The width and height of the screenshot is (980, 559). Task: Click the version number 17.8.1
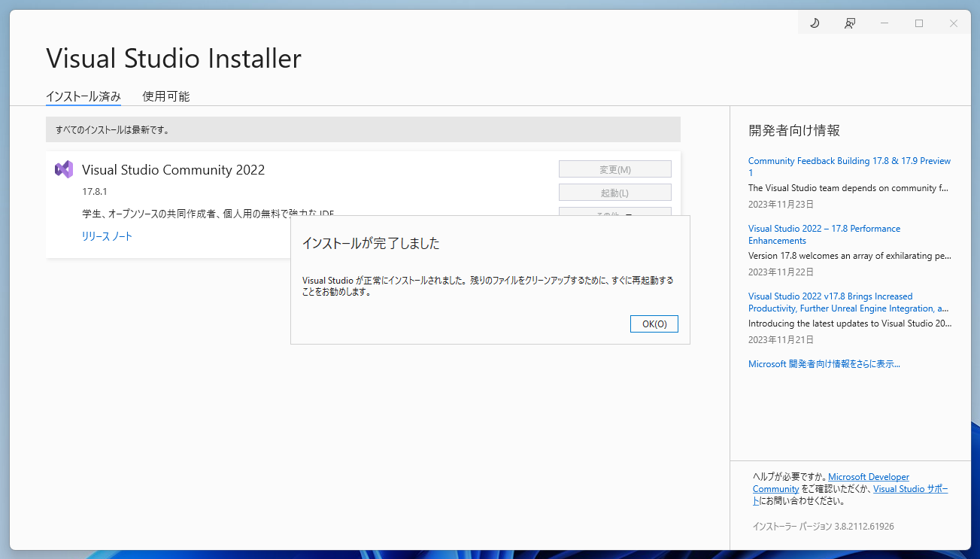click(95, 192)
